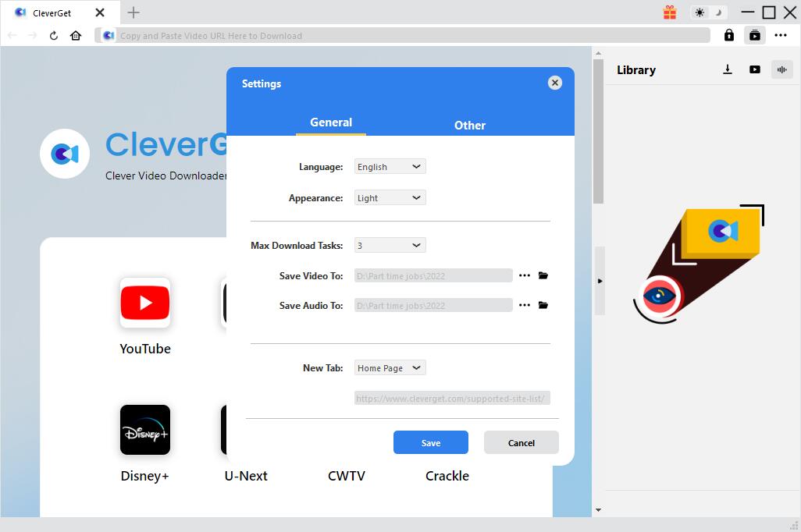Browse Save Audio To path with dots
The image size is (801, 532).
[x=525, y=305]
